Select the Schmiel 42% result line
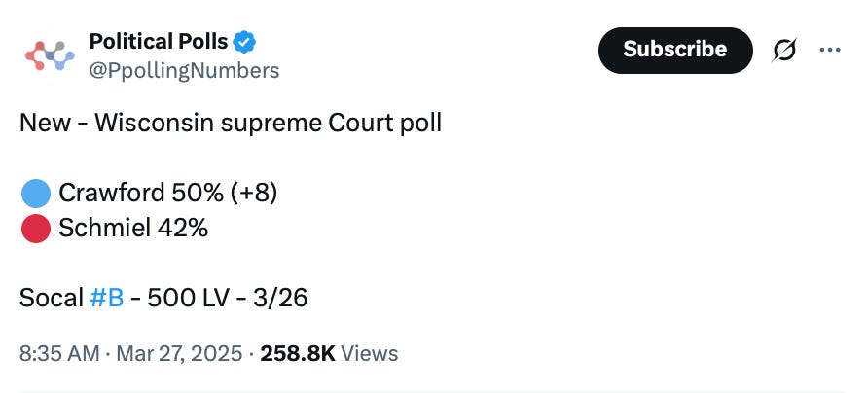 coord(115,228)
